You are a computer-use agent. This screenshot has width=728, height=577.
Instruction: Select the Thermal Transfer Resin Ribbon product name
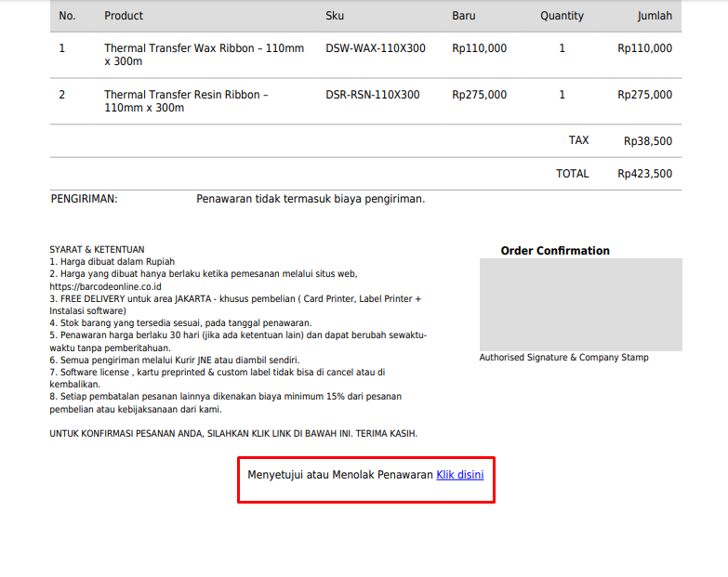point(186,101)
